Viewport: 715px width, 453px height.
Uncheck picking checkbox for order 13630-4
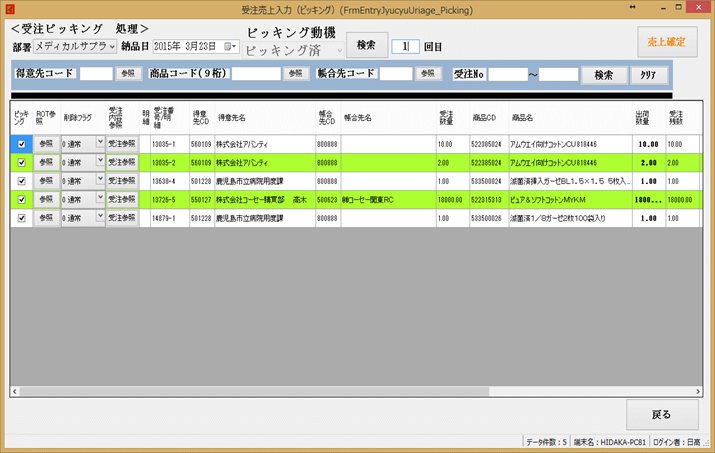click(x=21, y=181)
